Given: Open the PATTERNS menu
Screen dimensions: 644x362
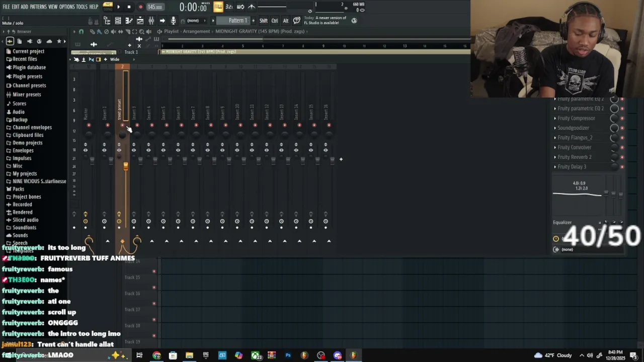Looking at the screenshot, I should pyautogui.click(x=38, y=7).
